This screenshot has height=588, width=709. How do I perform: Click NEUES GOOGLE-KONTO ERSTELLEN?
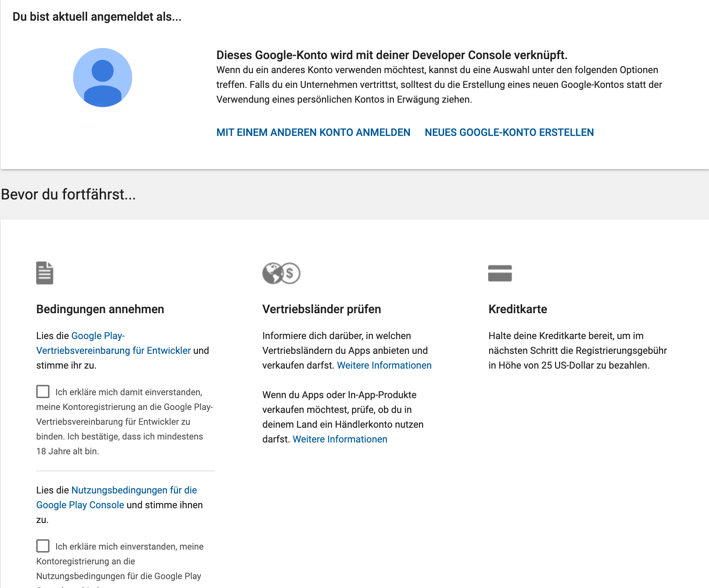click(509, 132)
